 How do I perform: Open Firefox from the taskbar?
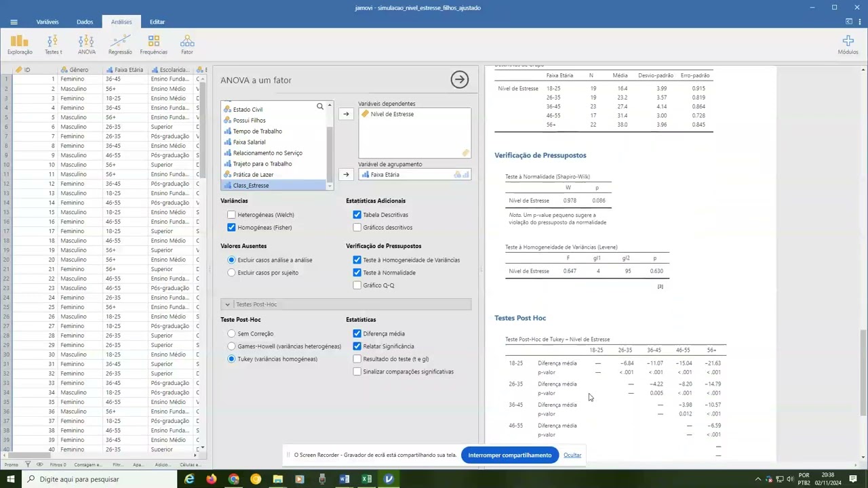coord(212,479)
